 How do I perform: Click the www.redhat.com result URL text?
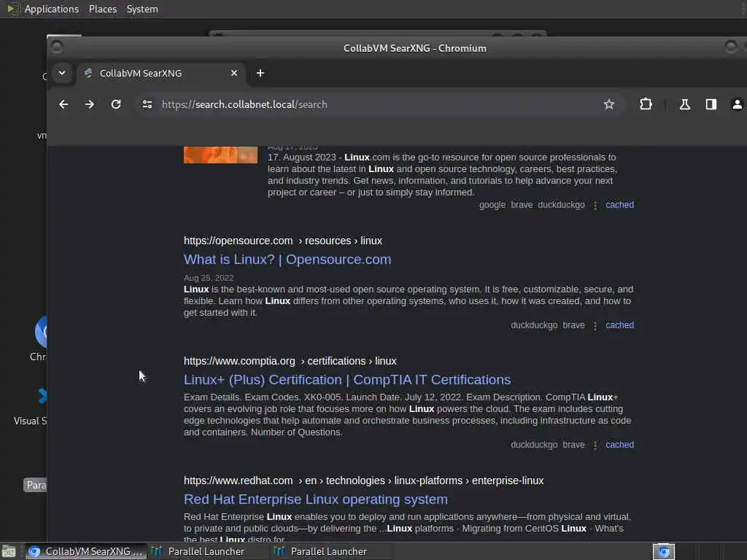point(363,481)
